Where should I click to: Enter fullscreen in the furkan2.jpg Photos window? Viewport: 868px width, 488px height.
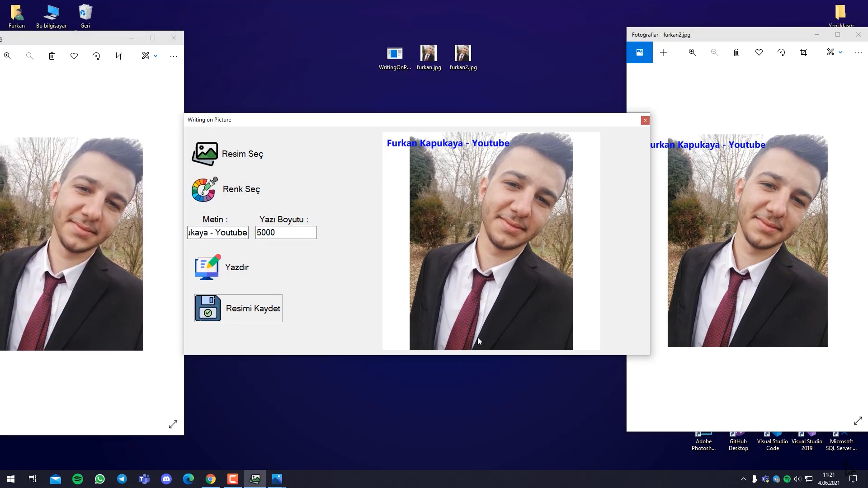click(x=858, y=421)
